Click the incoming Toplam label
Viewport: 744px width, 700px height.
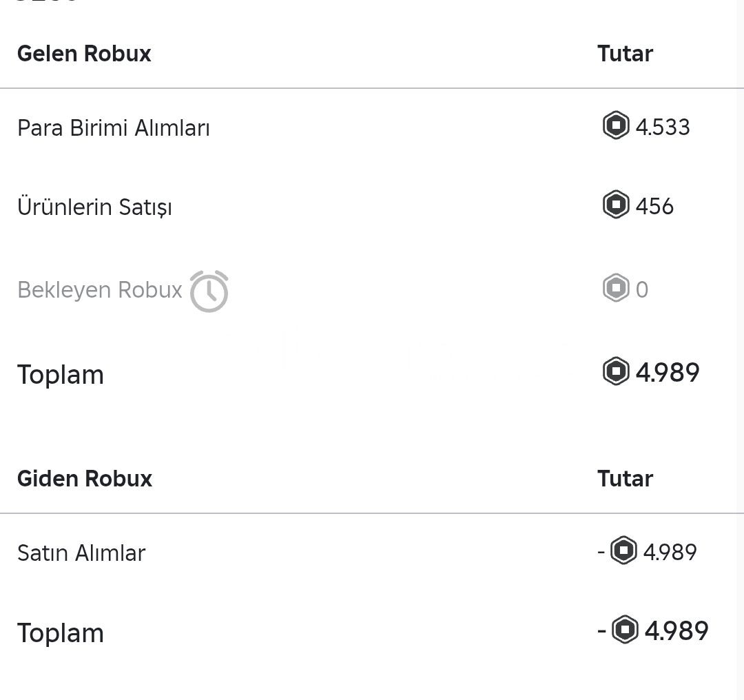coord(60,375)
